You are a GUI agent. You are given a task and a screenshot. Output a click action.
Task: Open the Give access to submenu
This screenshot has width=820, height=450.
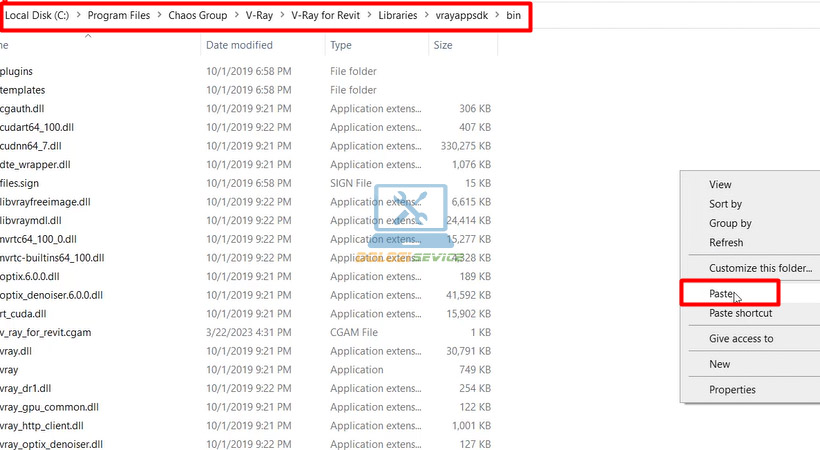pyautogui.click(x=741, y=338)
